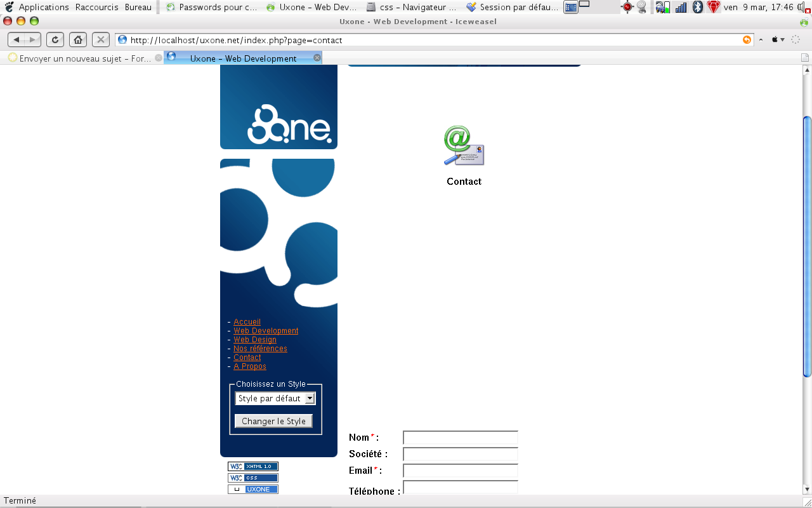Switch to 'Passwords pour c...' taskbar window
Image resolution: width=812 pixels, height=508 pixels.
212,7
